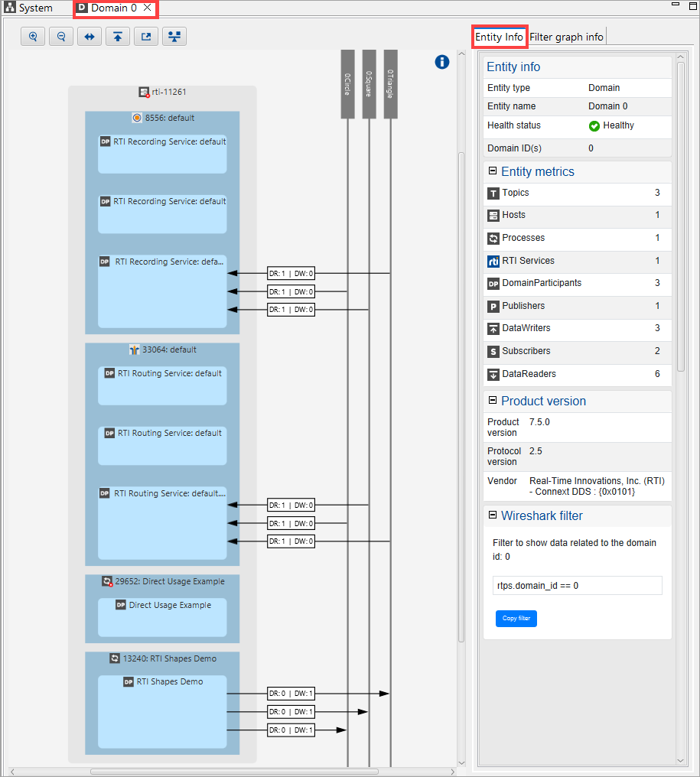The image size is (700, 777).
Task: Zoom out of the domain graph
Action: click(61, 37)
